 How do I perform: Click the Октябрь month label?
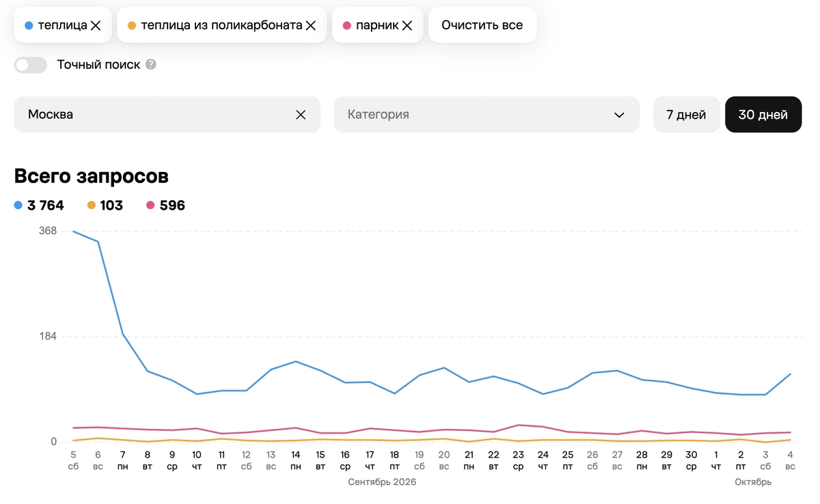pyautogui.click(x=753, y=482)
